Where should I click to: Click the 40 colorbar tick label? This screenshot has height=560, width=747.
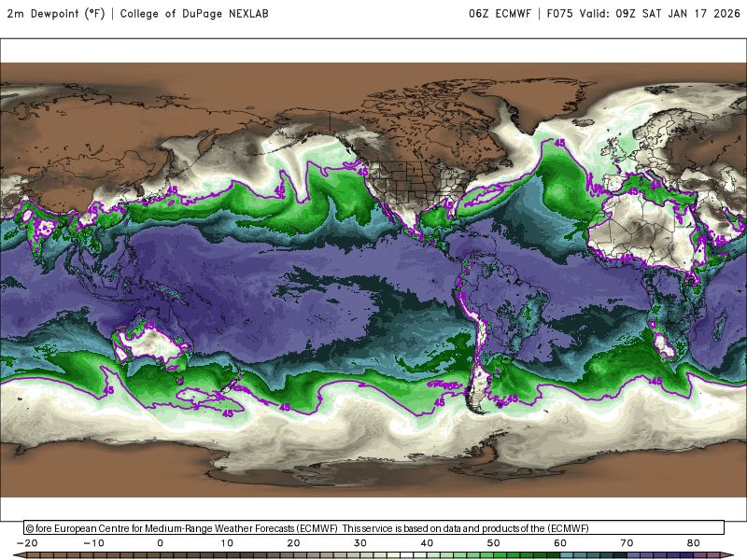[x=427, y=543]
